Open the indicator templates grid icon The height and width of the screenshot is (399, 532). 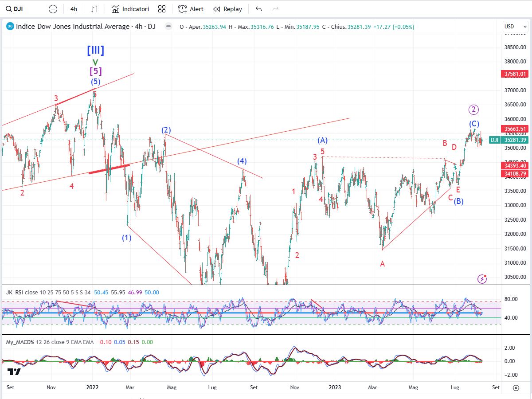(162, 9)
